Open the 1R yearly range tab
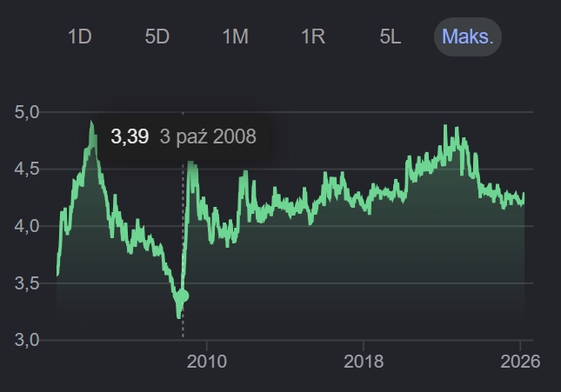Viewport: 561px width, 392px height. click(x=313, y=37)
